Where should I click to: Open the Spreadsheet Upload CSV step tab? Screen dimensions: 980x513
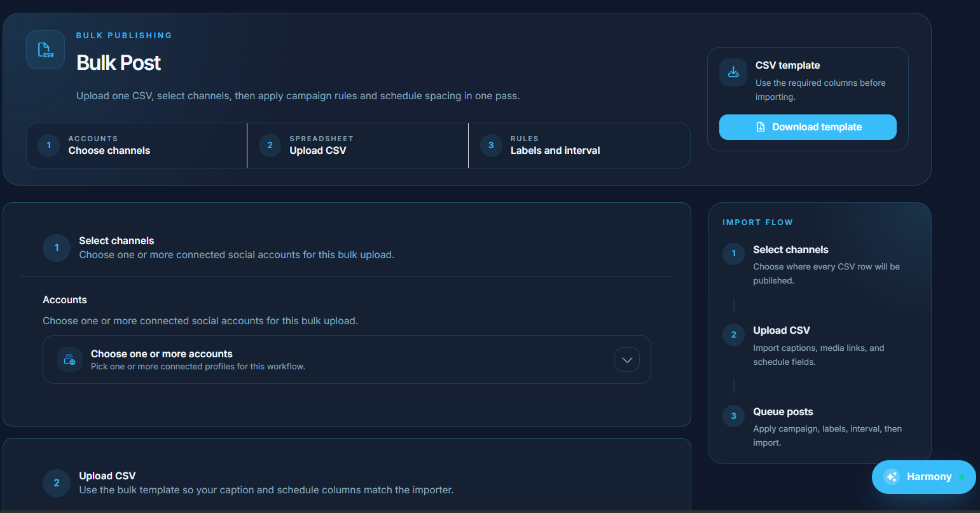pos(357,146)
